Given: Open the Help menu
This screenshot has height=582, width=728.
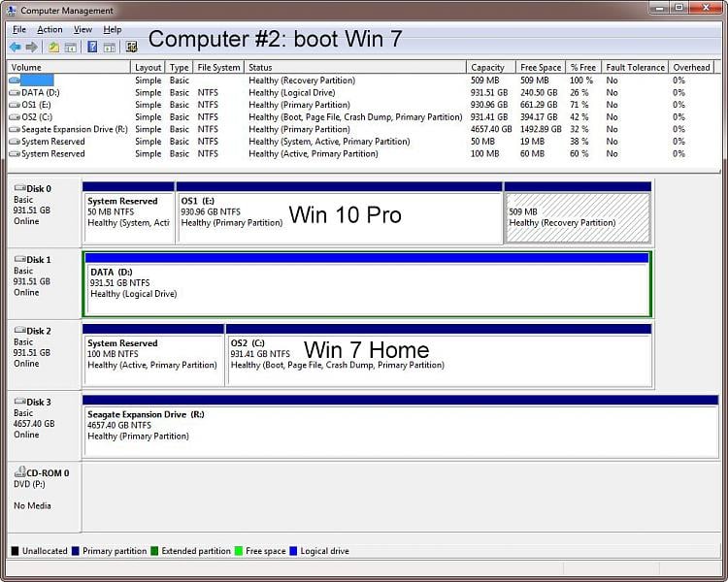Looking at the screenshot, I should (x=112, y=30).
